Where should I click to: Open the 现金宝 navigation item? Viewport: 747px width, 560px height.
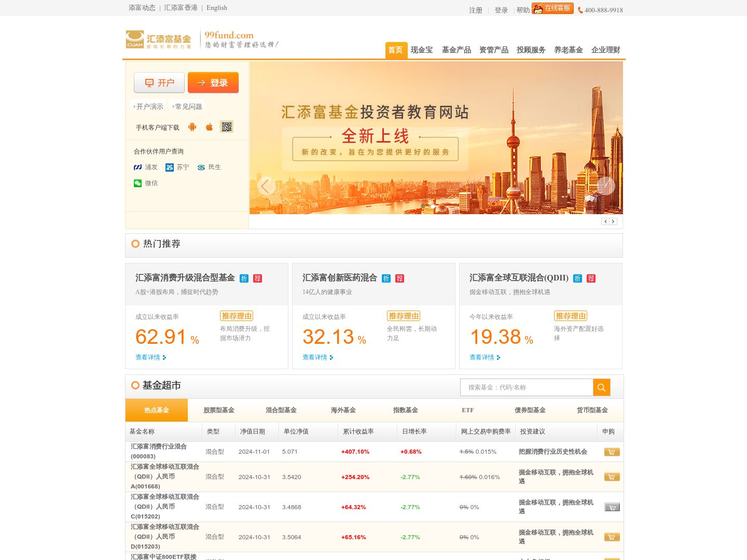(422, 50)
